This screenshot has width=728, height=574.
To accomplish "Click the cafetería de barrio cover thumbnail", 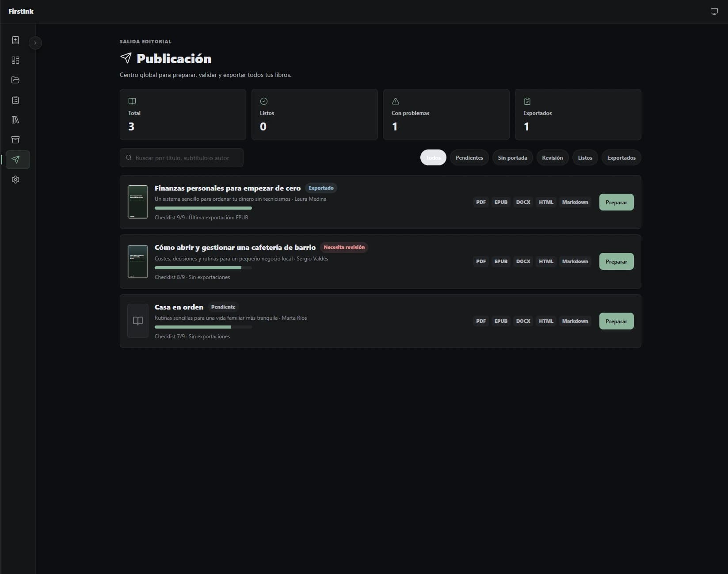I will (138, 261).
